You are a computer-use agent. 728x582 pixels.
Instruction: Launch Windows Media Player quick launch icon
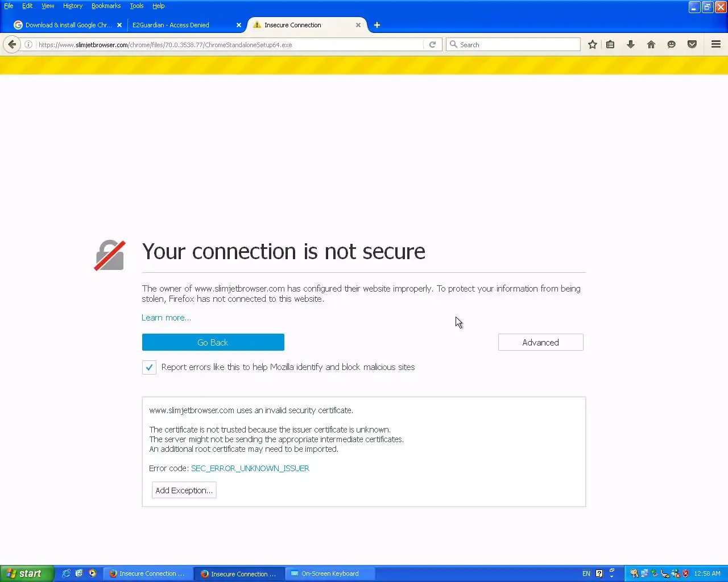click(92, 573)
